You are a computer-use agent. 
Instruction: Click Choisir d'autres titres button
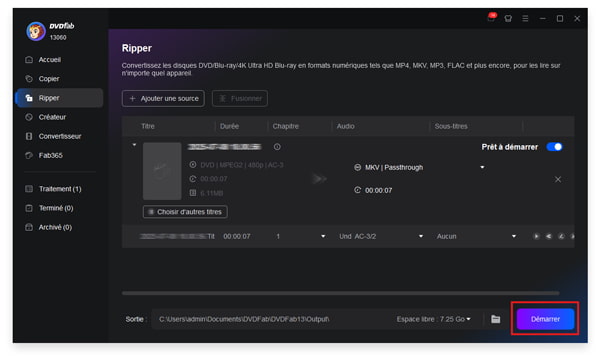click(x=185, y=212)
